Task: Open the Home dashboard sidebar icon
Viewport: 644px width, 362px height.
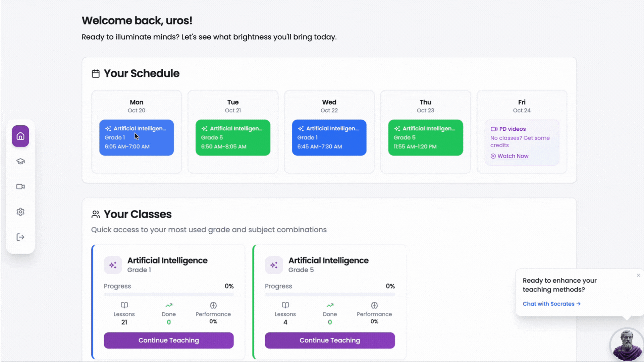Action: 20,136
